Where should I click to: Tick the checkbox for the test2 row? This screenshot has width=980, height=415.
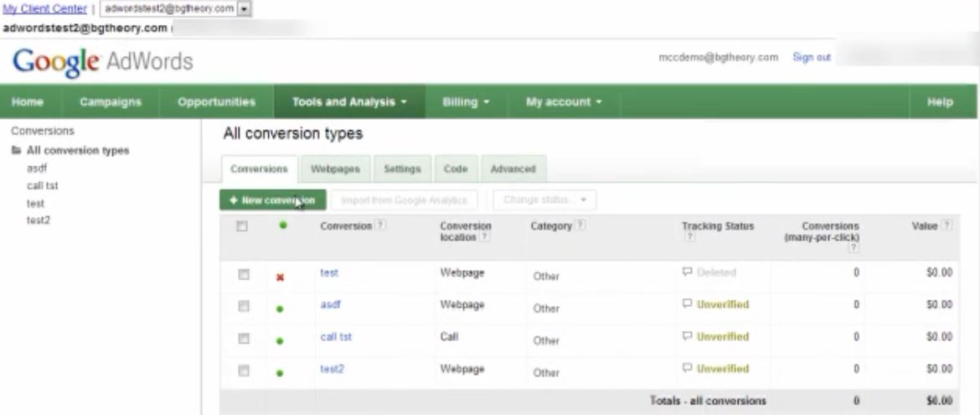[244, 371]
